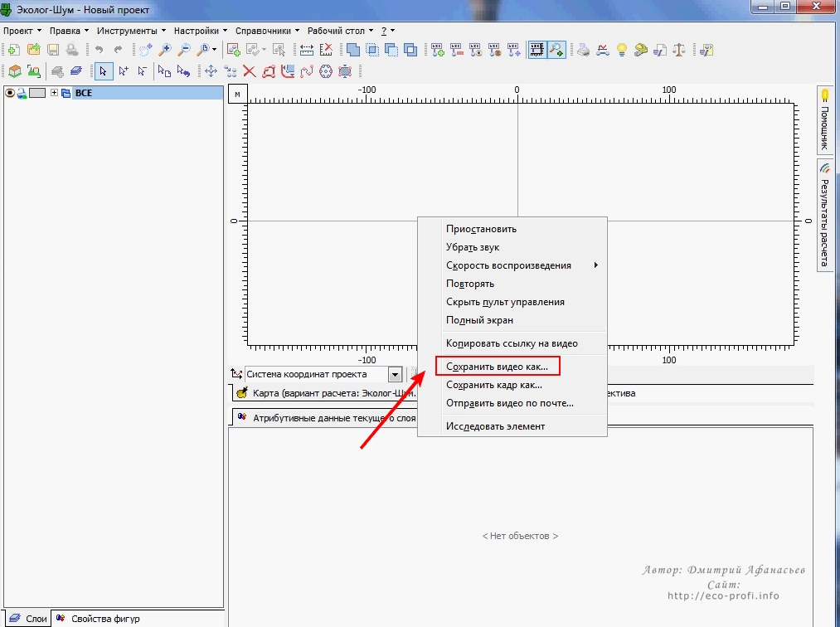Activate the arrow selection tool
The height and width of the screenshot is (627, 840).
103,70
